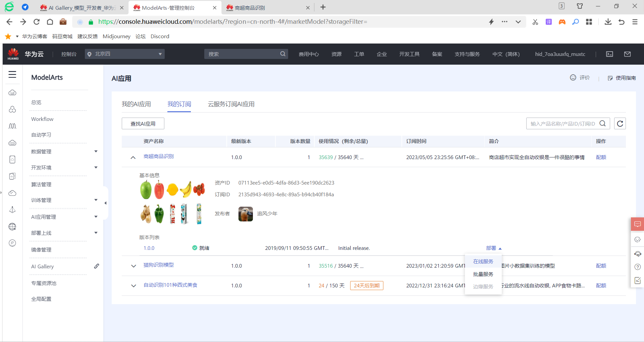
Task: Collapse the sidebar with the left arrow handle
Action: tap(105, 203)
